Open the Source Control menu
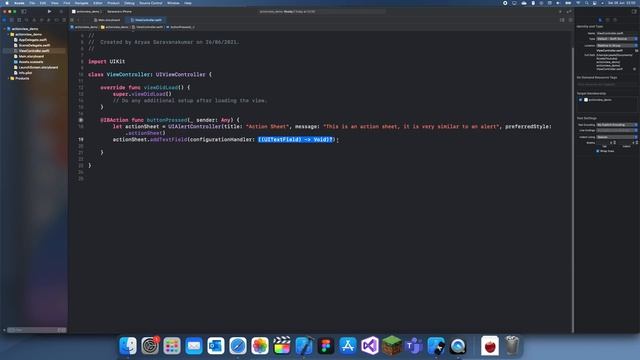The width and height of the screenshot is (640, 360). point(151,3)
